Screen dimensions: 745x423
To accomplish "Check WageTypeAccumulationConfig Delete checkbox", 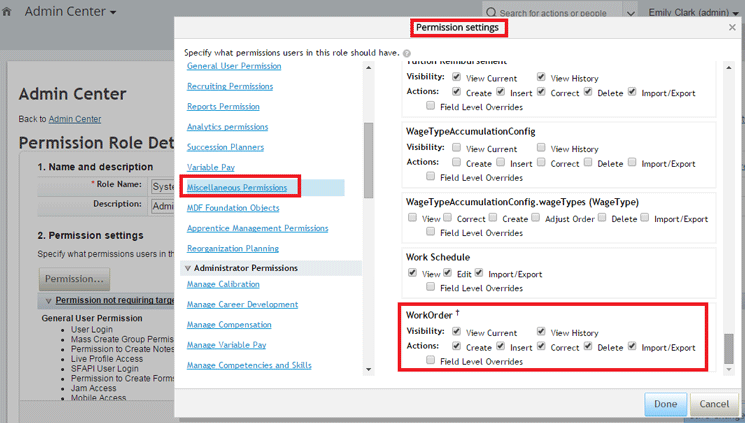I will pyautogui.click(x=588, y=162).
